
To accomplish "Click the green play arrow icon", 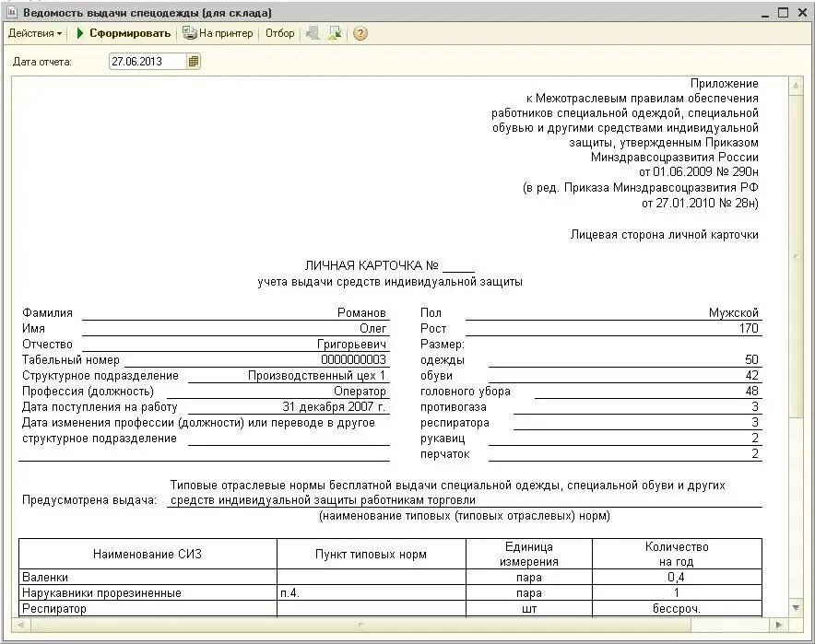I will click(x=80, y=33).
